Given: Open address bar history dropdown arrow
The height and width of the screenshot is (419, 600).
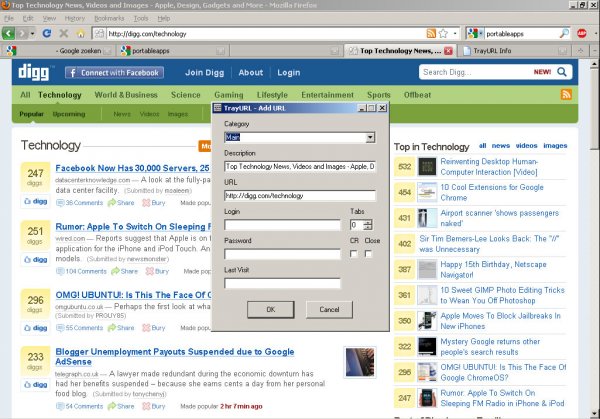Looking at the screenshot, I should click(x=455, y=34).
